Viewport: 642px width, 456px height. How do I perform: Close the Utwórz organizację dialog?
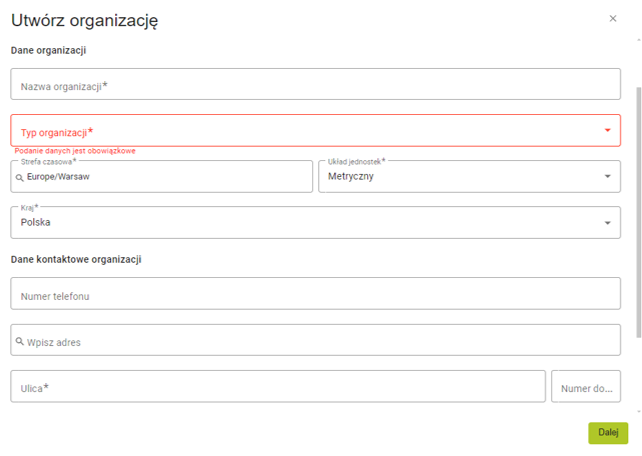(x=613, y=19)
